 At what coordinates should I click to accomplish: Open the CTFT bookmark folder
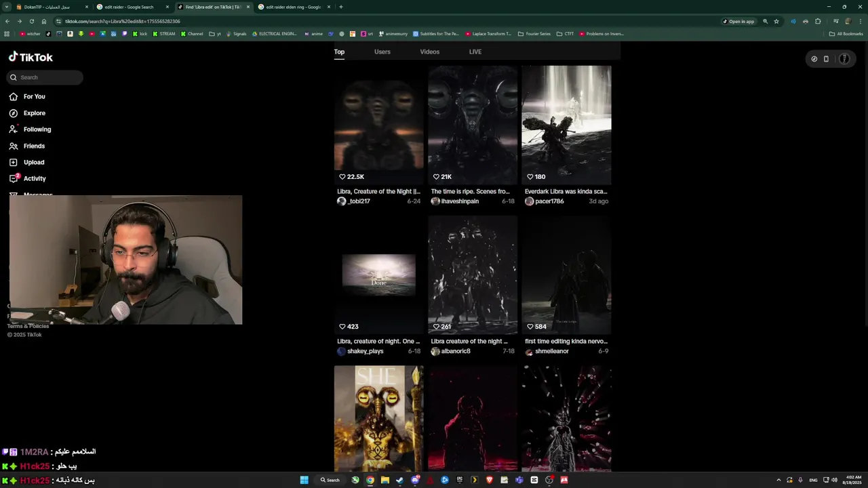[x=565, y=34]
